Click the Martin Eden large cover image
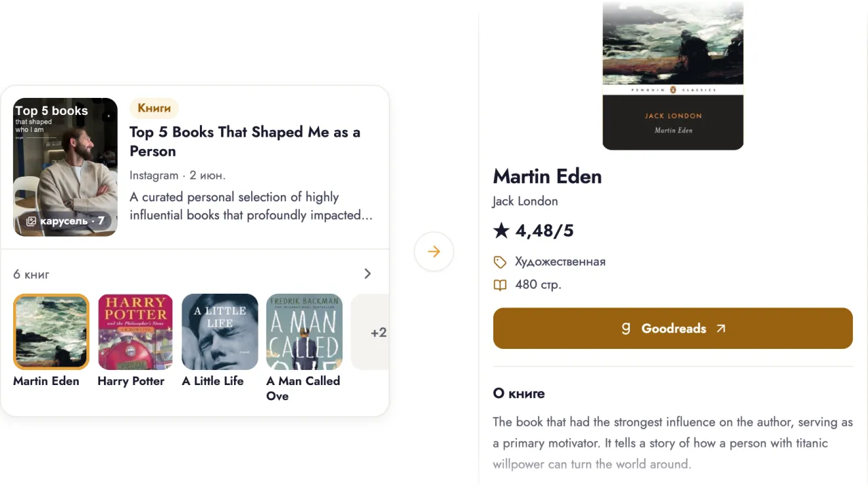This screenshot has height=502, width=868. tap(673, 75)
